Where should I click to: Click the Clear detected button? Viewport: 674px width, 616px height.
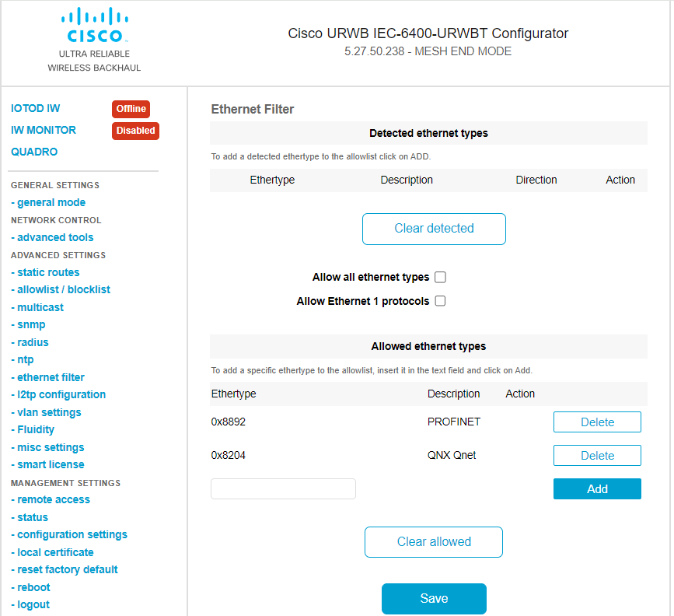tap(434, 229)
